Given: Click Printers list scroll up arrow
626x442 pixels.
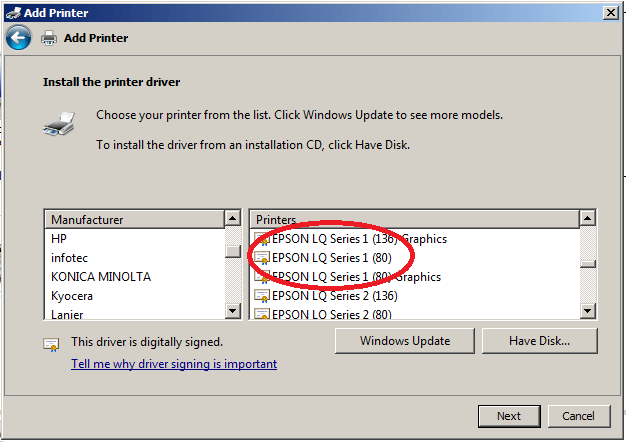Looking at the screenshot, I should point(588,218).
